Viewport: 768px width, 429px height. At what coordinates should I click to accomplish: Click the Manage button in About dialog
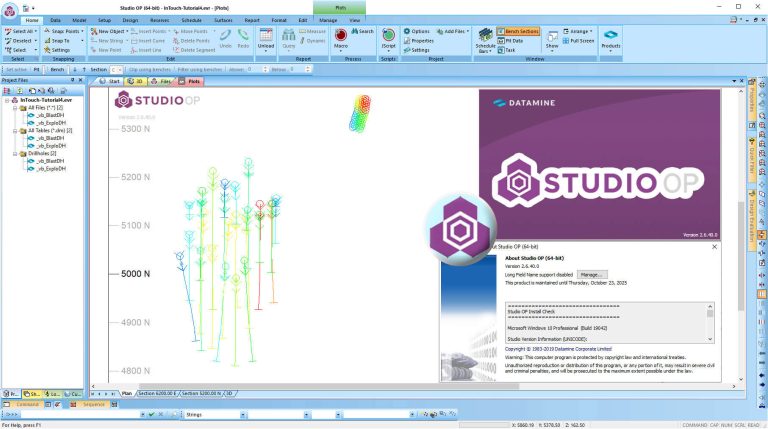592,275
